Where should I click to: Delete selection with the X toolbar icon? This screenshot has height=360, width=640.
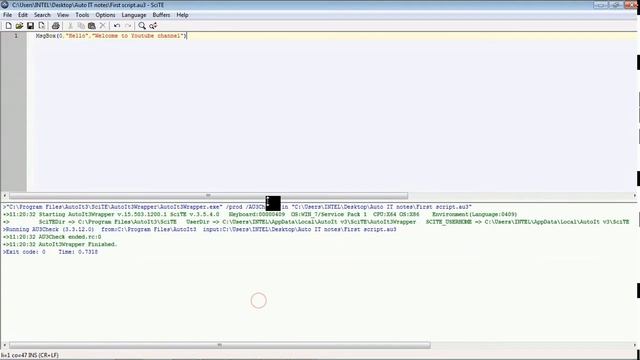pyautogui.click(x=102, y=26)
